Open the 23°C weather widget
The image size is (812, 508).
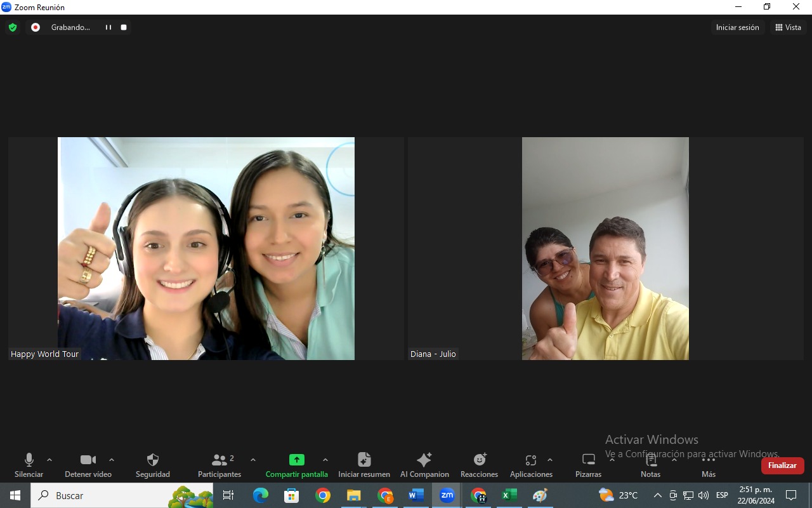619,495
